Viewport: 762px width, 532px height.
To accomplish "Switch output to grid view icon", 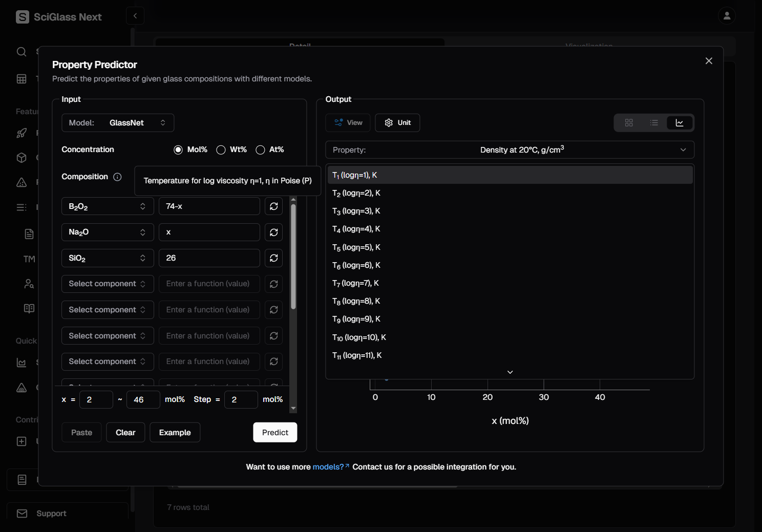I will coord(629,123).
